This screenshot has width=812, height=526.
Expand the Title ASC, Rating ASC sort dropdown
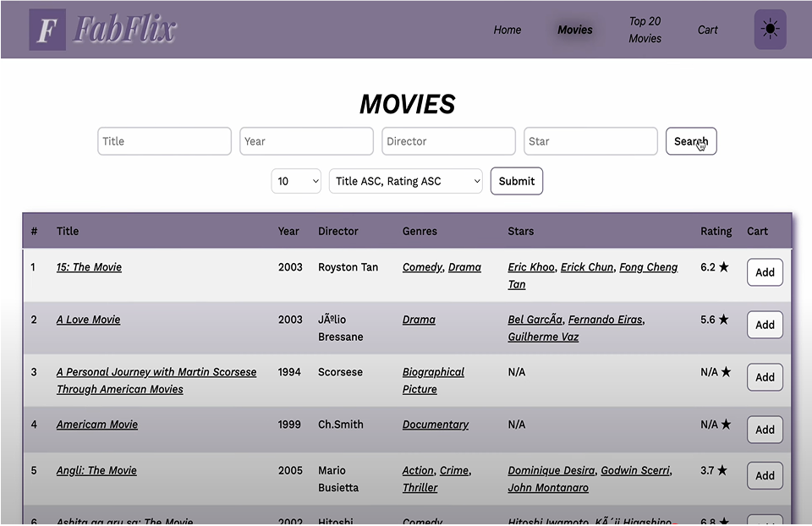[x=405, y=181]
